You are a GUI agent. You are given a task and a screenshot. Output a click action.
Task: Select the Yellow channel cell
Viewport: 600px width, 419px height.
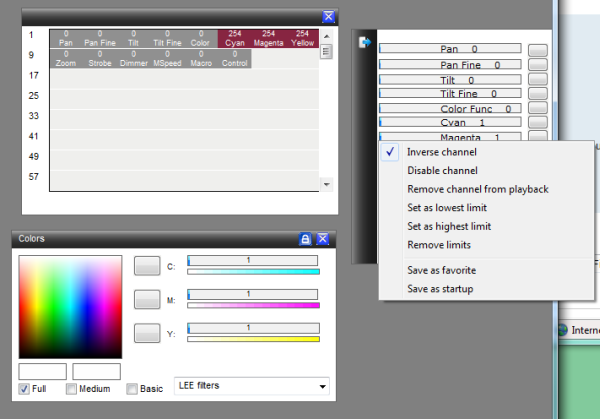tap(302, 39)
